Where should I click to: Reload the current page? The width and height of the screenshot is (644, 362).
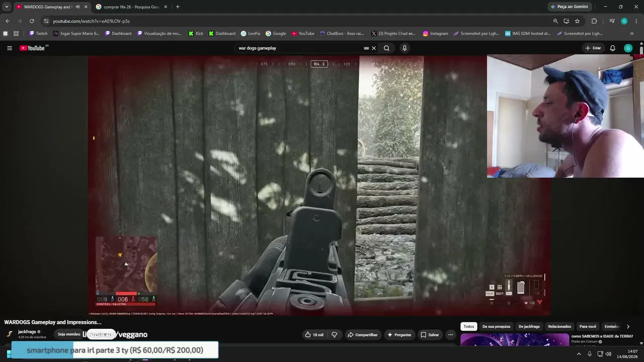(32, 21)
